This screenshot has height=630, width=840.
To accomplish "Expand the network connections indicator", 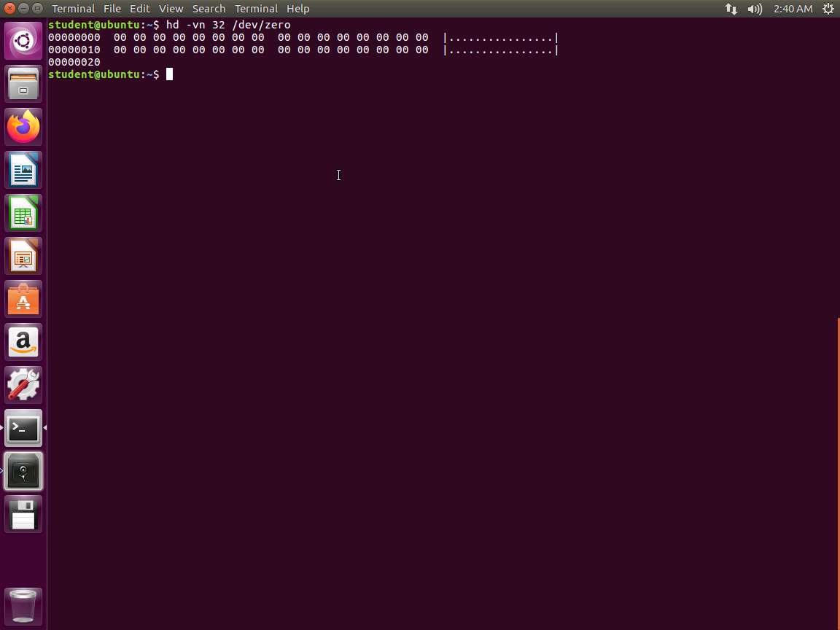I will 731,9.
